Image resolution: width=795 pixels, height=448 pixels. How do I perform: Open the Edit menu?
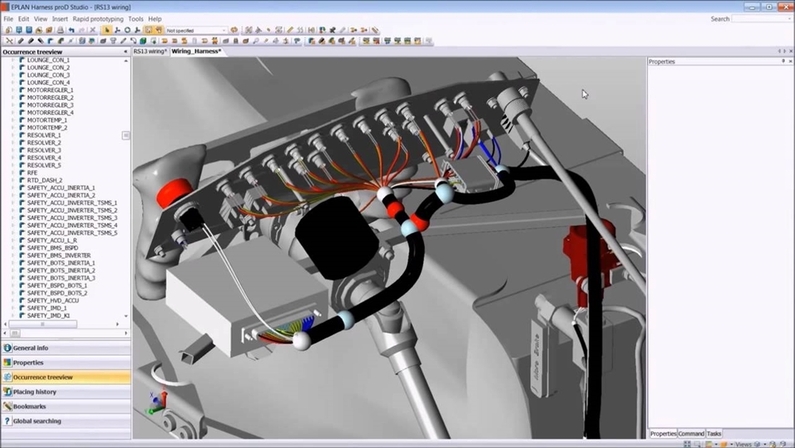[x=24, y=19]
